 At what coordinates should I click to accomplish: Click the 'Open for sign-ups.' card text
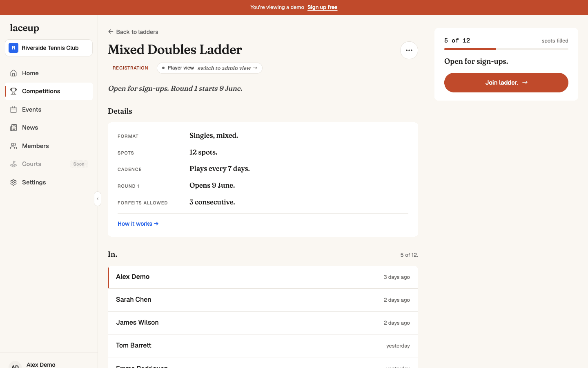pyautogui.click(x=476, y=61)
